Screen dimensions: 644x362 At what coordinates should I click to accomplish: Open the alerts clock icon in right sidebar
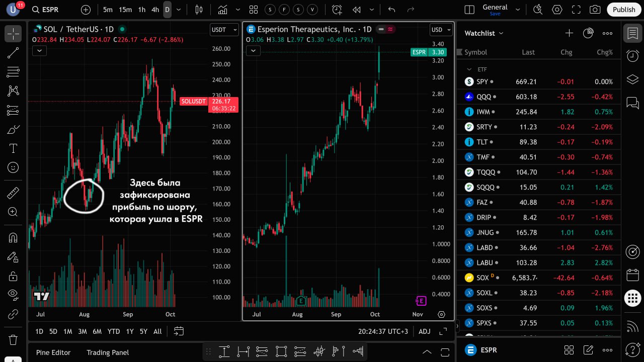point(632,56)
